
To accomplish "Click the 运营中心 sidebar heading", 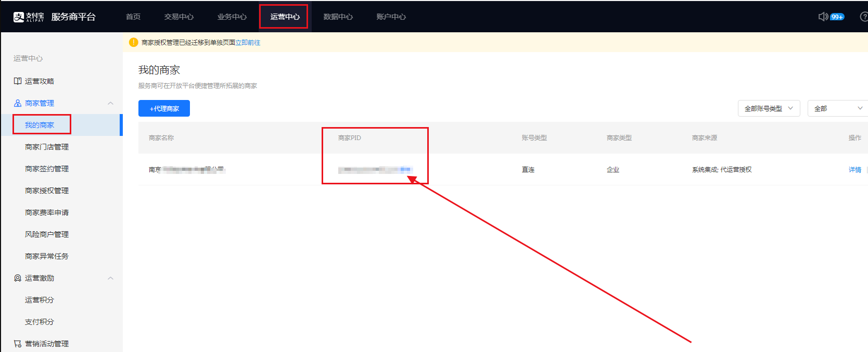I will click(x=28, y=58).
